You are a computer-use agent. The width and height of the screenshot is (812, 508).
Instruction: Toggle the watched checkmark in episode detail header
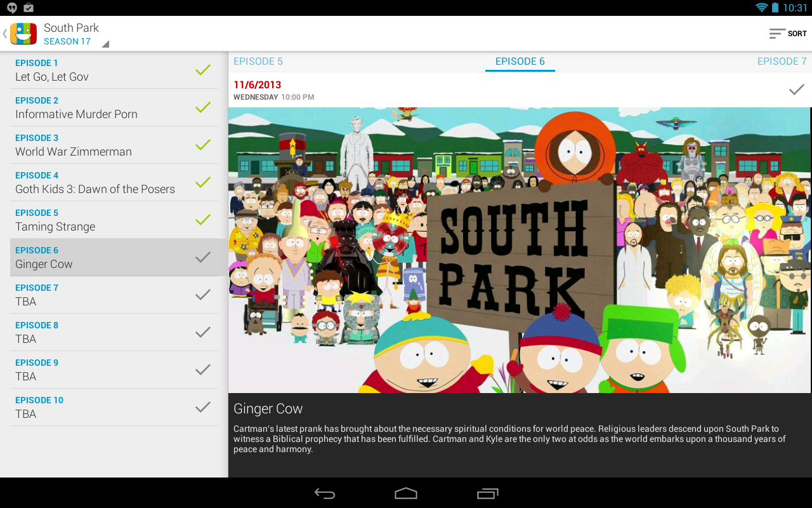(x=797, y=90)
